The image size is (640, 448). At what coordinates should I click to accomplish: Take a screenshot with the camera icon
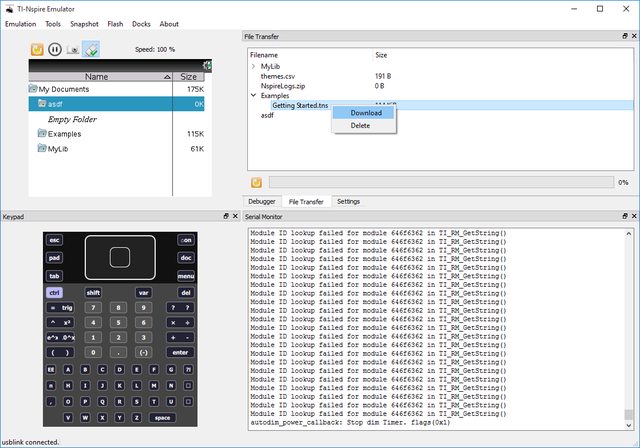[x=73, y=50]
